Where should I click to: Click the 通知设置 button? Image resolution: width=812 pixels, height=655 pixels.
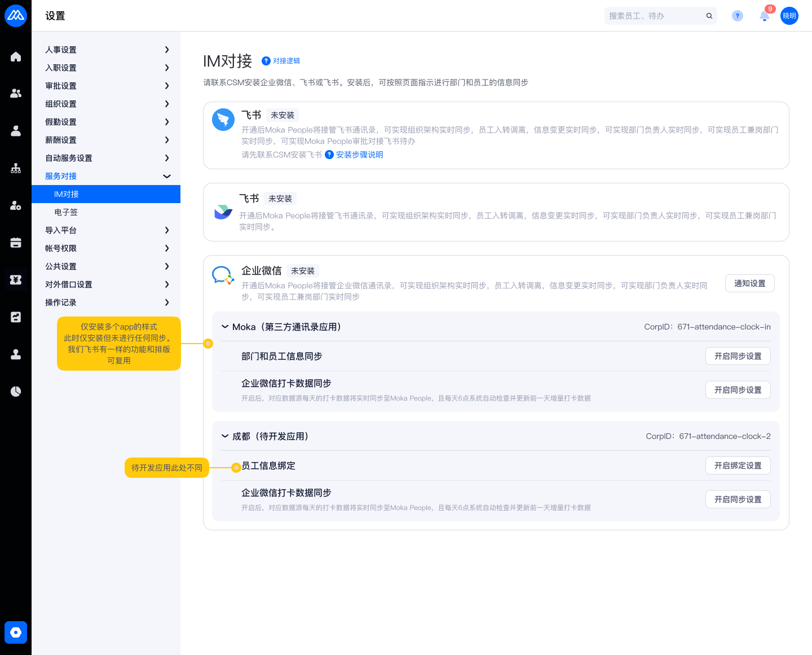click(749, 283)
